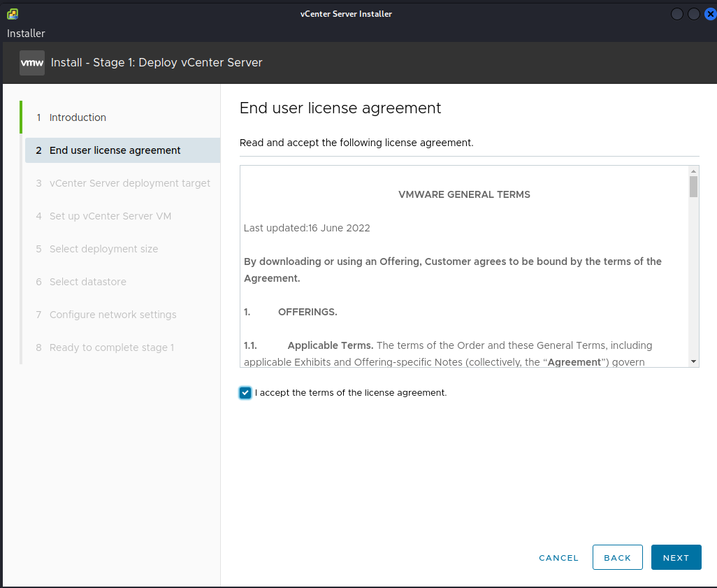
Task: Open the Installer menu
Action: pos(26,34)
